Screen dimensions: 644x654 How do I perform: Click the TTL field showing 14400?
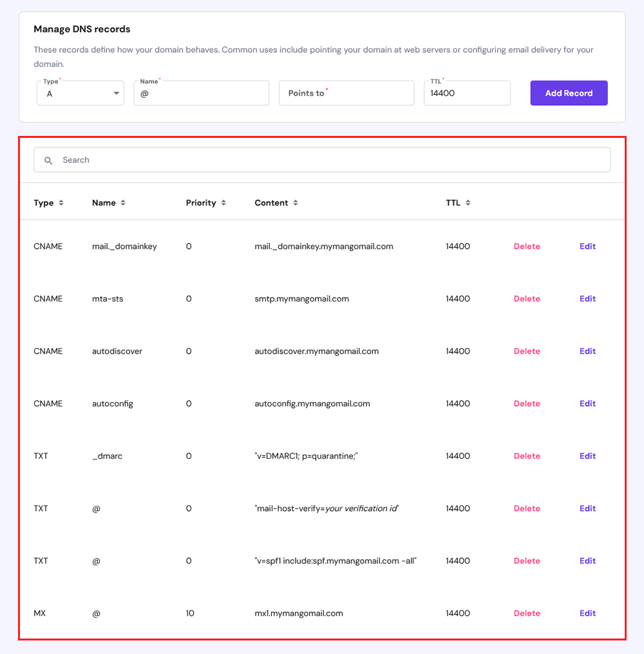point(467,93)
